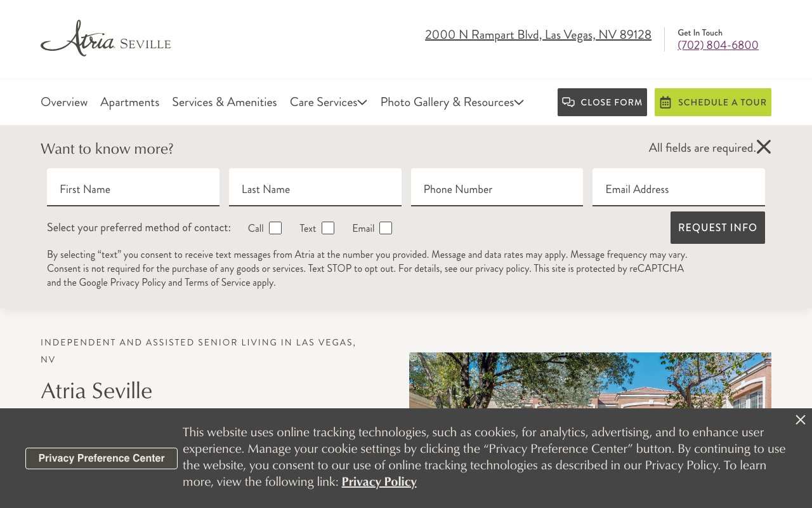The image size is (812, 508).
Task: Call the (702) 804-6800 phone link
Action: 718,45
